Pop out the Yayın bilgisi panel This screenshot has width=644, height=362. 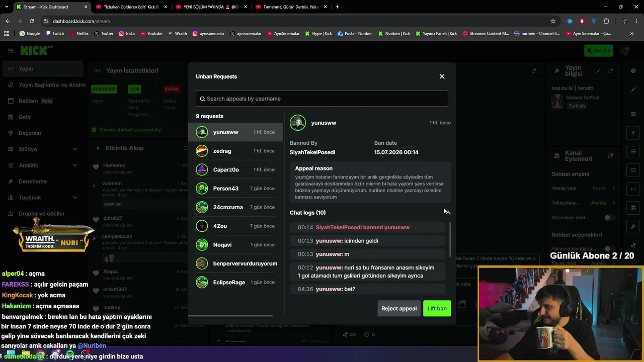[x=611, y=71]
